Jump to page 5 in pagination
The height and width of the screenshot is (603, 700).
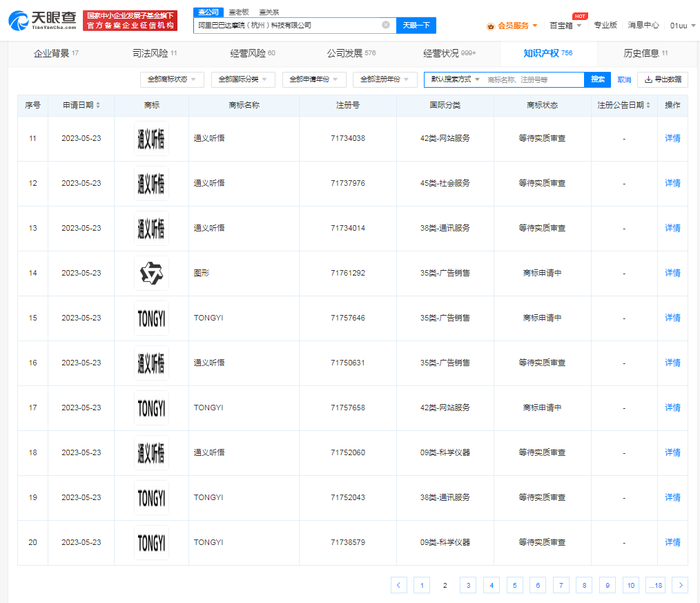[x=514, y=585]
